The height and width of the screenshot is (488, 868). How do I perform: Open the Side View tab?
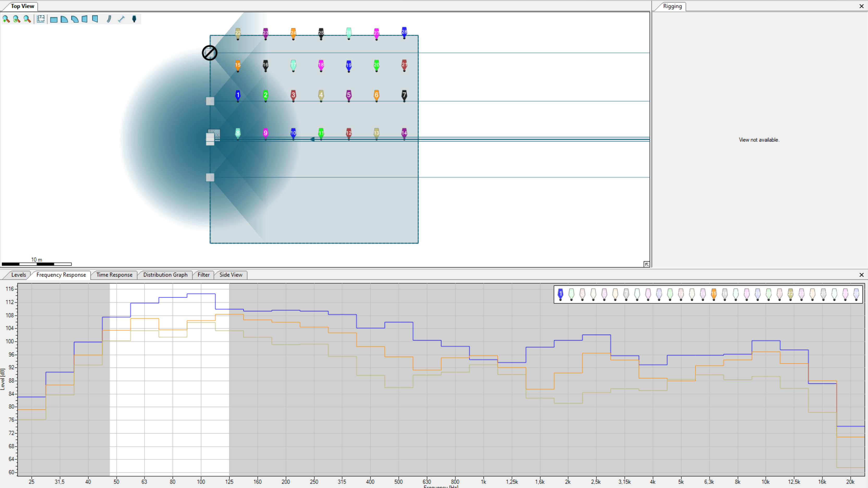231,275
